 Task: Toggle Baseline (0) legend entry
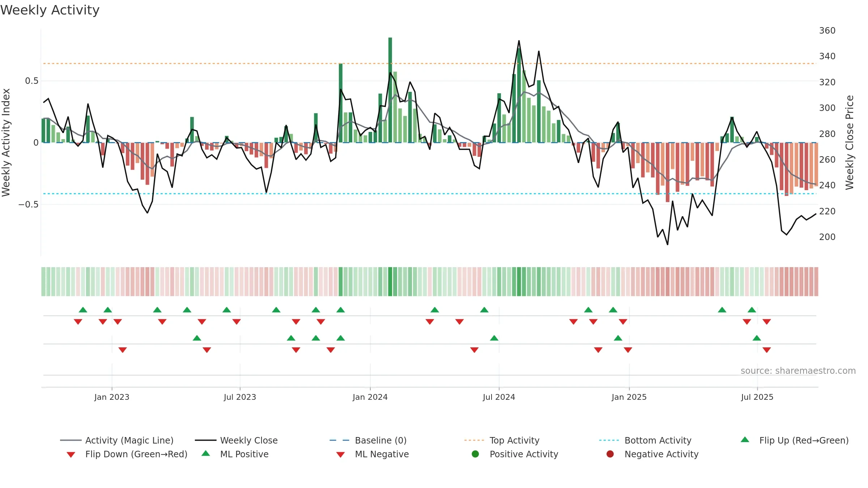point(368,440)
